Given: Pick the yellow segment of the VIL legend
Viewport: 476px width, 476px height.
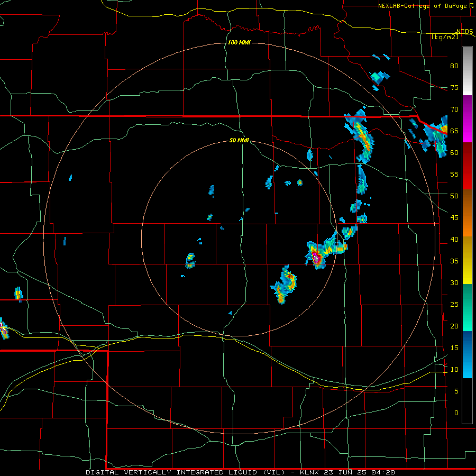Looking at the screenshot, I should 467,260.
